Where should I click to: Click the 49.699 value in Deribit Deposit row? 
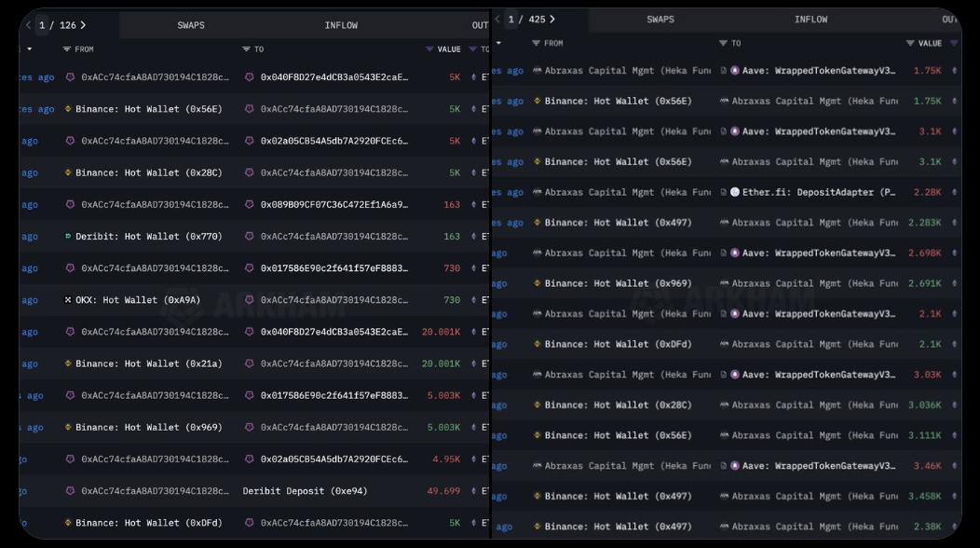pos(443,491)
